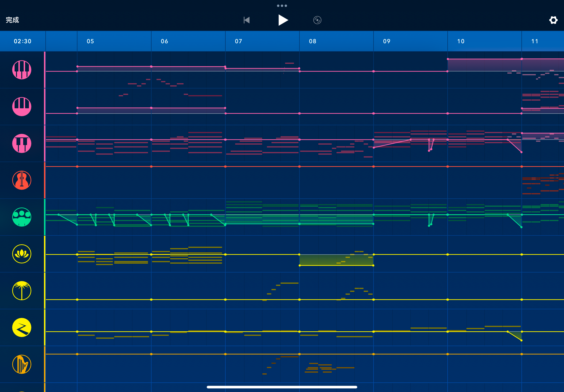564x392 pixels.
Task: Jump to bar 08 in the ruler
Action: tap(313, 41)
